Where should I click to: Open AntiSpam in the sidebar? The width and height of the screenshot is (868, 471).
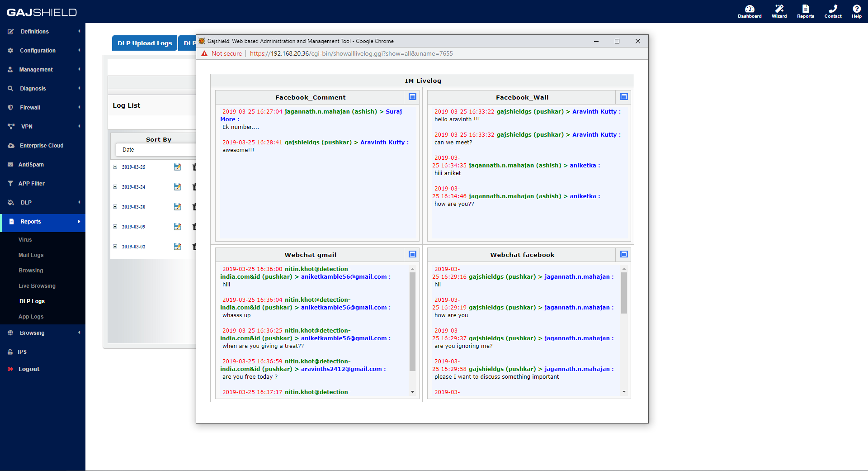coord(42,165)
